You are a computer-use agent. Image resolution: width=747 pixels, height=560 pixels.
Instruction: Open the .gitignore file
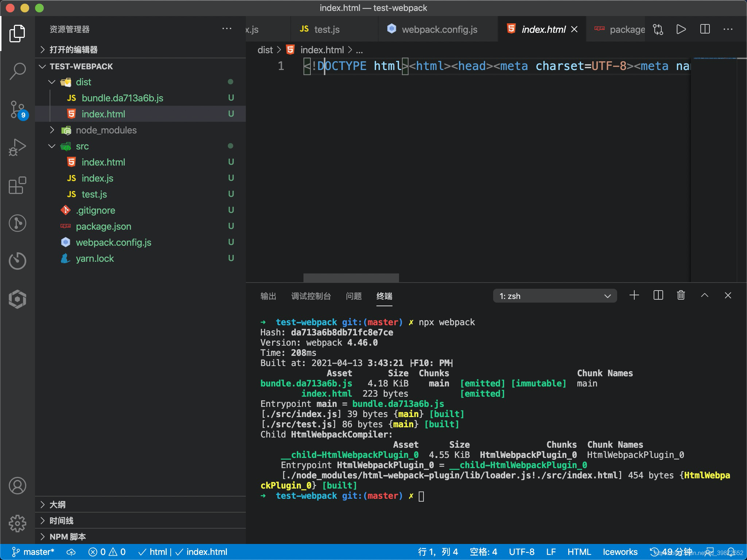click(x=140, y=210)
